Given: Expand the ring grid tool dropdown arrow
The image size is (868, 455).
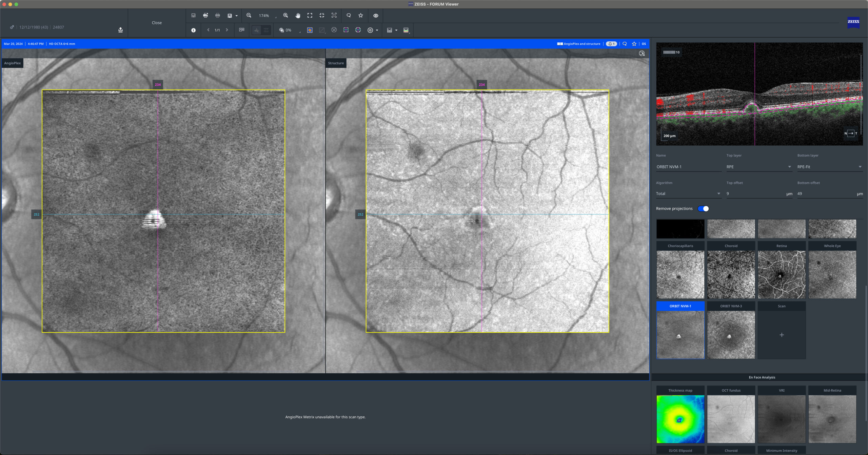Looking at the screenshot, I should [377, 30].
